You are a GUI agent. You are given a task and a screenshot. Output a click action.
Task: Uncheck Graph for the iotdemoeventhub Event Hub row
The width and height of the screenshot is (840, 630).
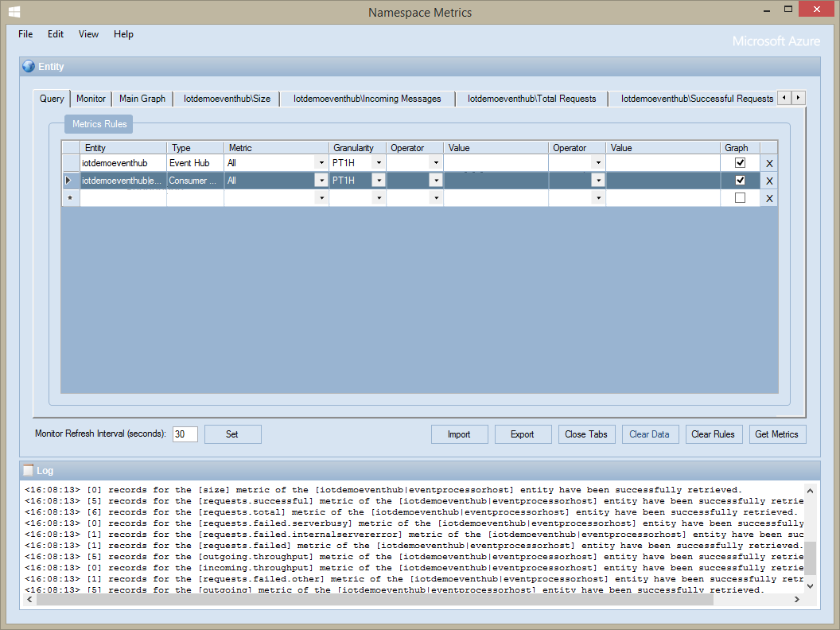[740, 162]
